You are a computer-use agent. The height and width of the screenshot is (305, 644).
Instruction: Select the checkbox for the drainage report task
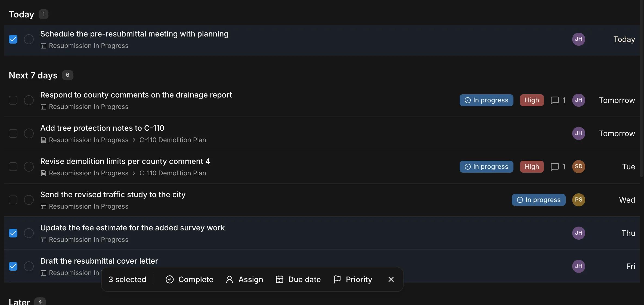coord(13,100)
